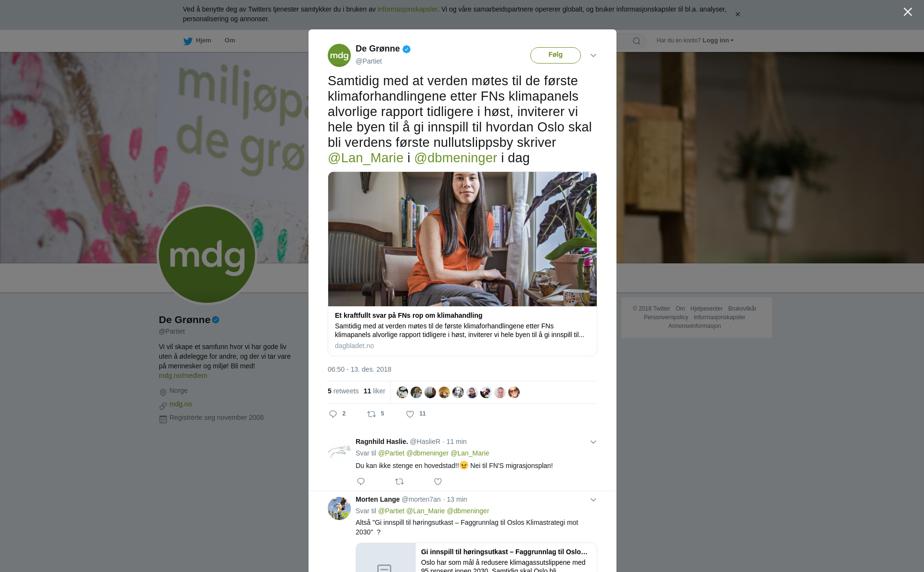Image resolution: width=924 pixels, height=572 pixels.
Task: Click the search magnifier icon
Action: 637,41
